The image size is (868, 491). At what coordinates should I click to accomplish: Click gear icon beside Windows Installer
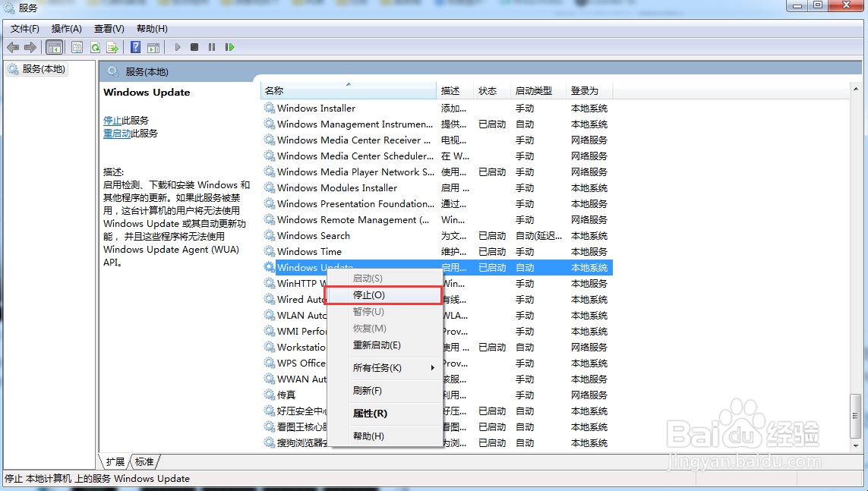pos(270,108)
